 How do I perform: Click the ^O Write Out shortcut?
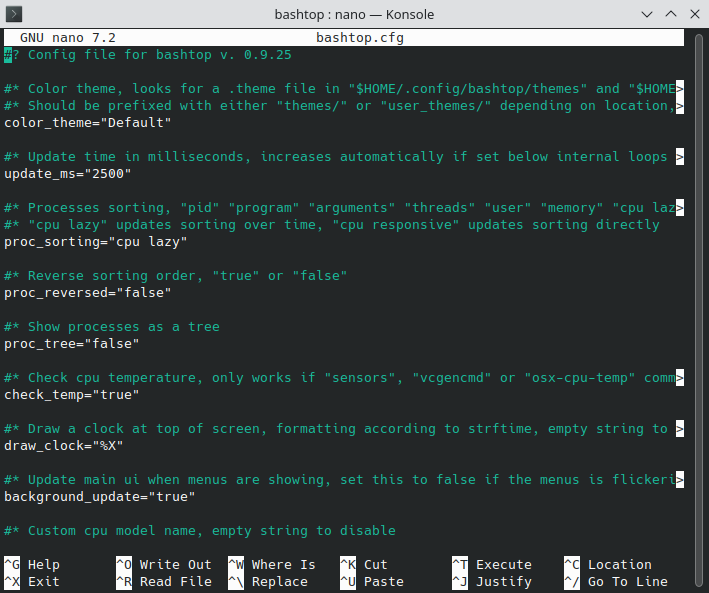coord(164,565)
